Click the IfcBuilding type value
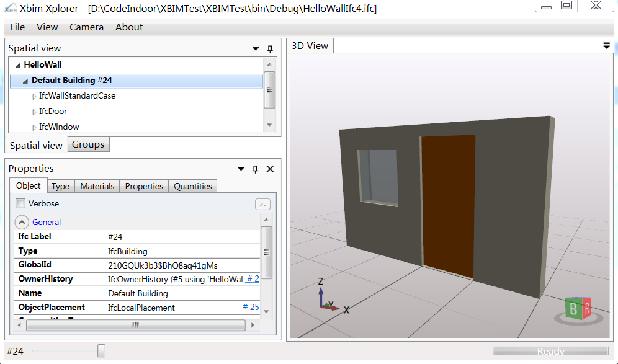Image resolution: width=618 pixels, height=364 pixels. (128, 251)
